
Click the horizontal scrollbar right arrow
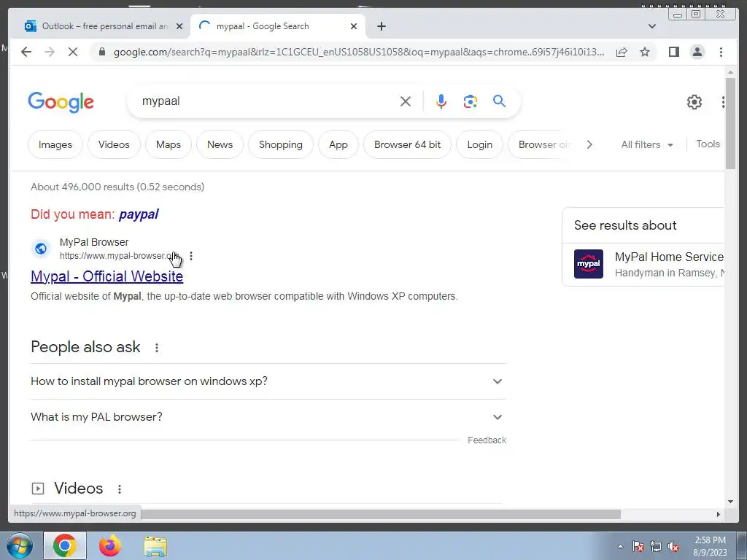719,514
